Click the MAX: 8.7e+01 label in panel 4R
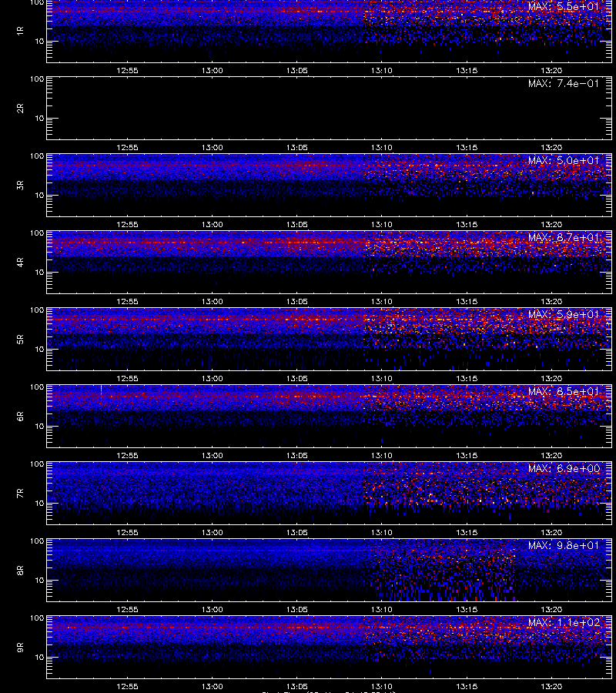 tap(564, 237)
